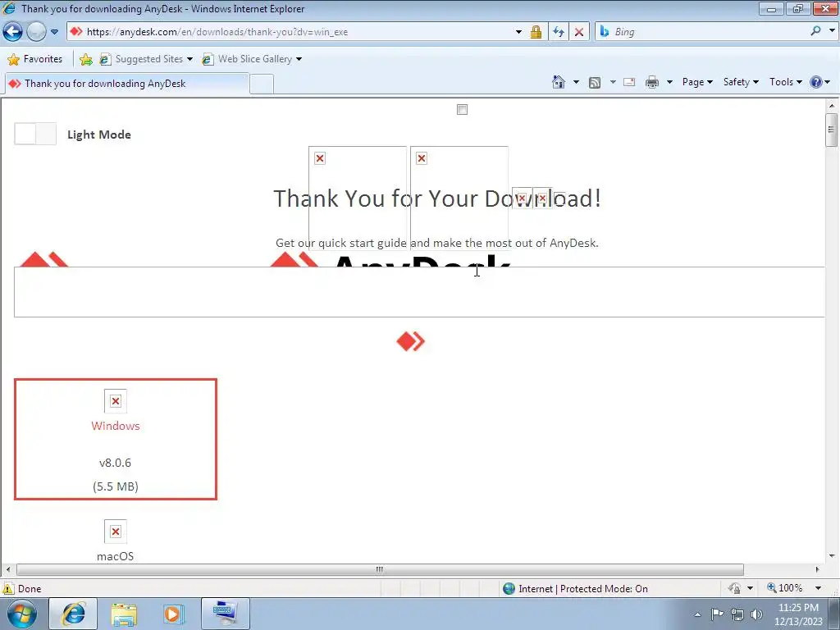Tick the small checkbox at page top
The image size is (840, 630).
(x=463, y=110)
